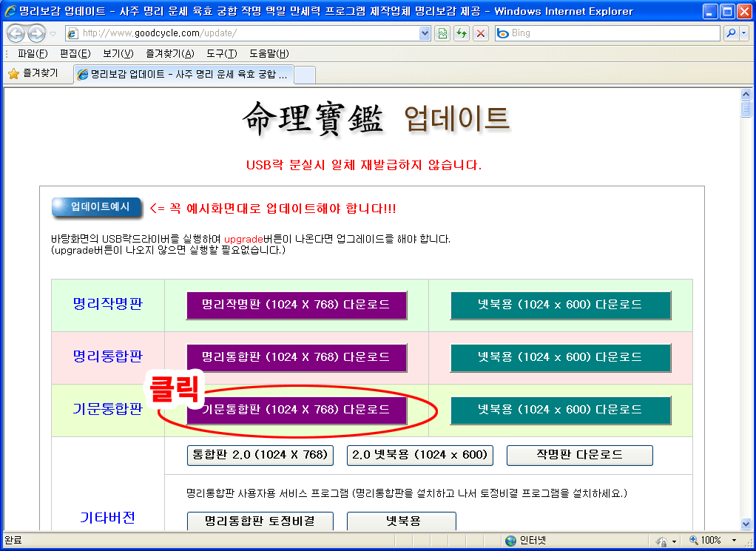
Task: Download 넷북용 (1024 x 600) for 기문통합판
Action: pos(560,410)
